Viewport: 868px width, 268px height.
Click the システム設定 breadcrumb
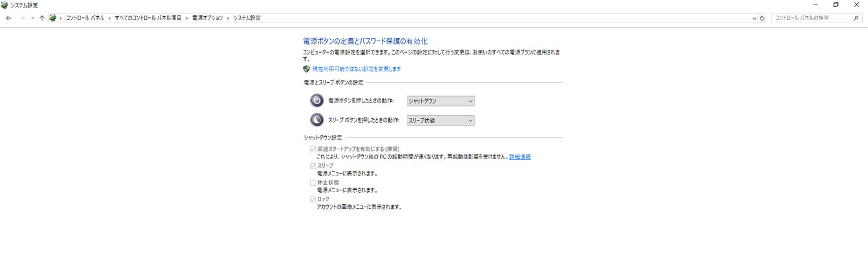pos(247,18)
